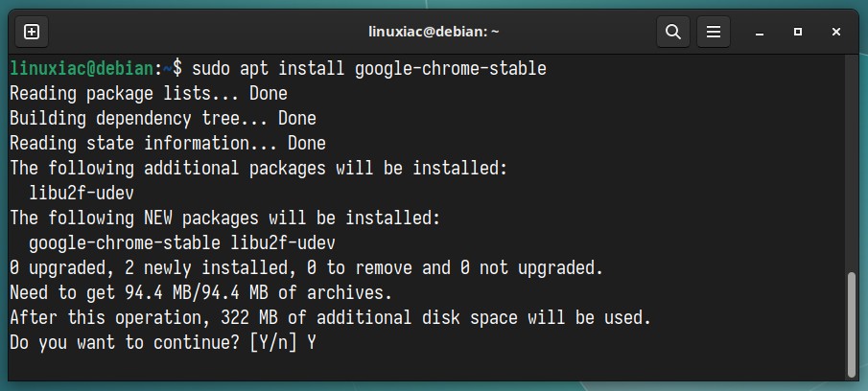Click the scrollbar track above the thumb
This screenshot has height=391, width=868.
[852, 163]
